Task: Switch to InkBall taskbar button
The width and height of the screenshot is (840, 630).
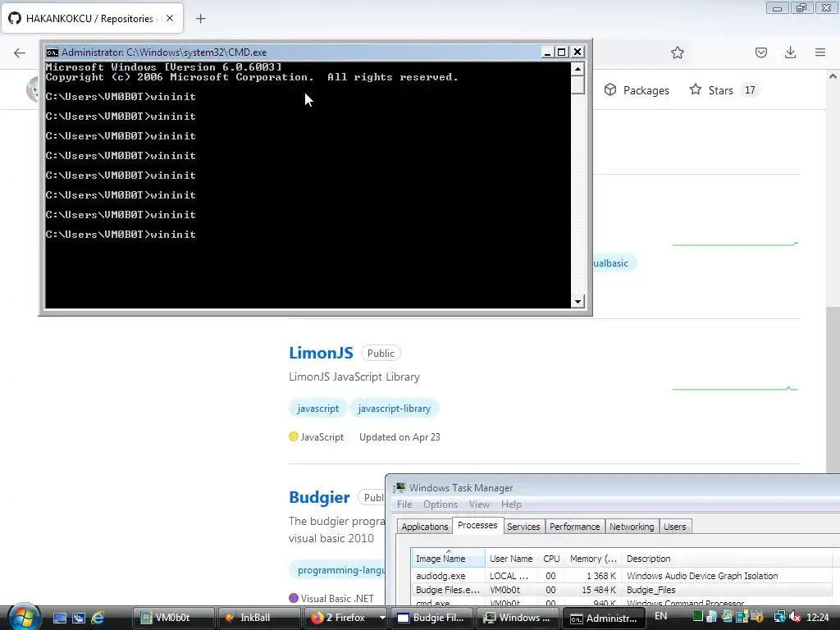Action: (x=259, y=618)
